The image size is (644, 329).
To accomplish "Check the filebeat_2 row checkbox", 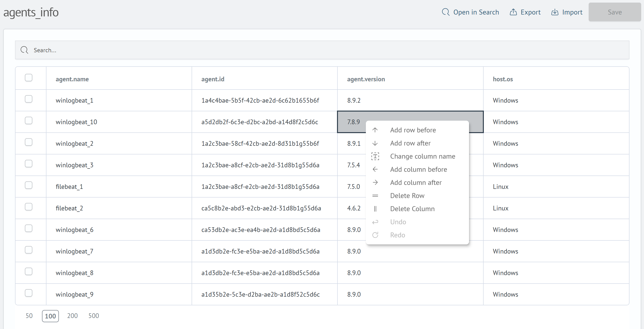I will pyautogui.click(x=29, y=207).
